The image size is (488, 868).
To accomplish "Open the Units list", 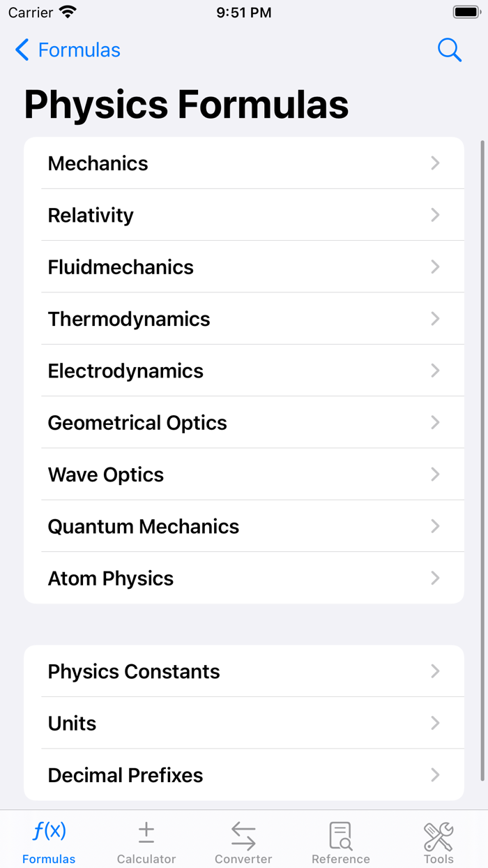I will tap(244, 723).
